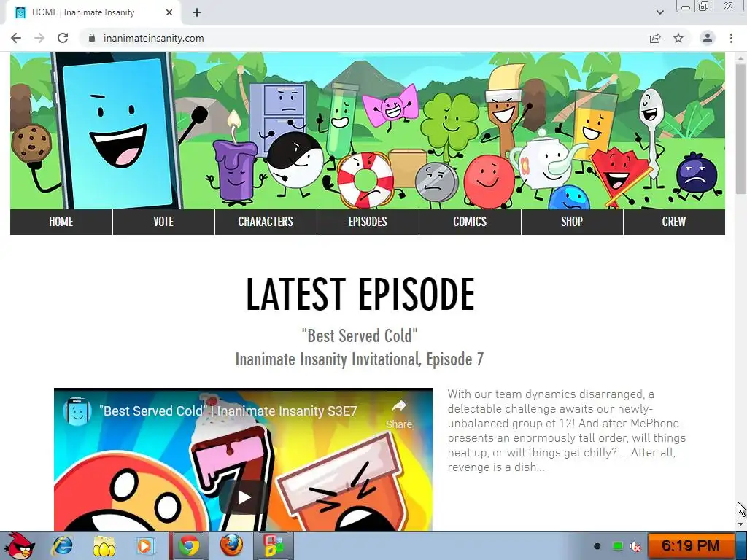Click the forward navigation arrow
This screenshot has width=747, height=560.
coord(39,38)
